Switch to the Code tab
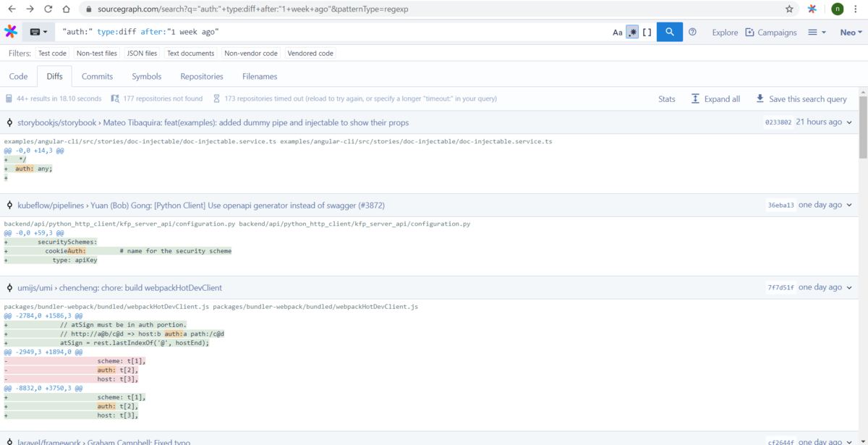Image resolution: width=868 pixels, height=445 pixels. (18, 76)
